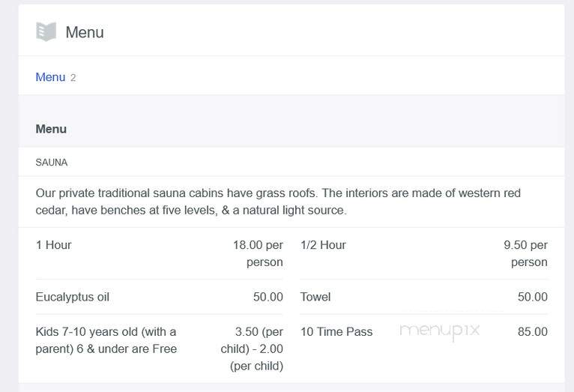The image size is (574, 392).
Task: Select the 1/2 Hour sauna item
Action: pyautogui.click(x=323, y=245)
